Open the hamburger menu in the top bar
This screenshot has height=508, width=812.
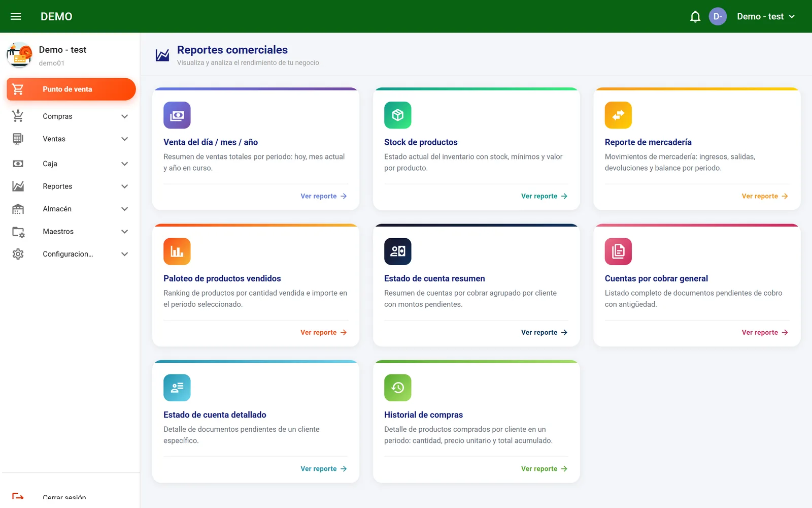pyautogui.click(x=16, y=16)
